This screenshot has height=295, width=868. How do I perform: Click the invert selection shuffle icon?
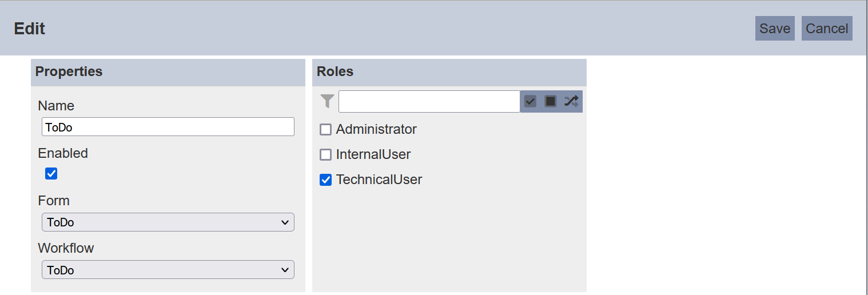[x=571, y=101]
